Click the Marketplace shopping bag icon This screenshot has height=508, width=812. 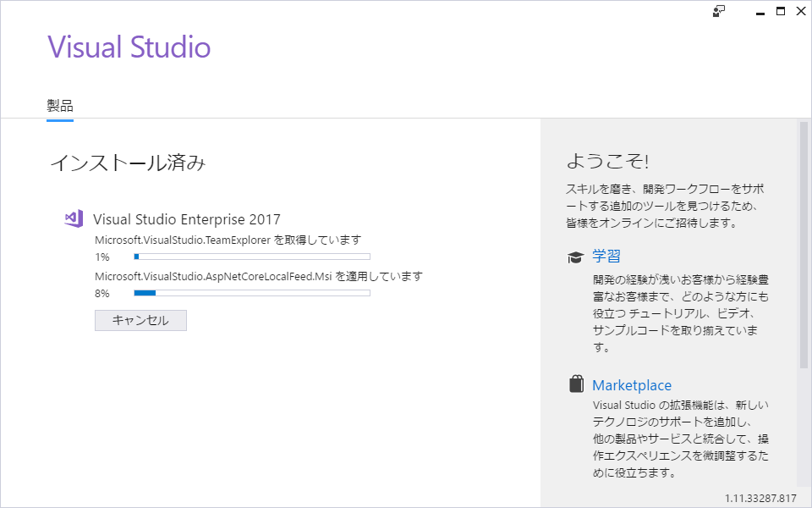click(x=576, y=384)
